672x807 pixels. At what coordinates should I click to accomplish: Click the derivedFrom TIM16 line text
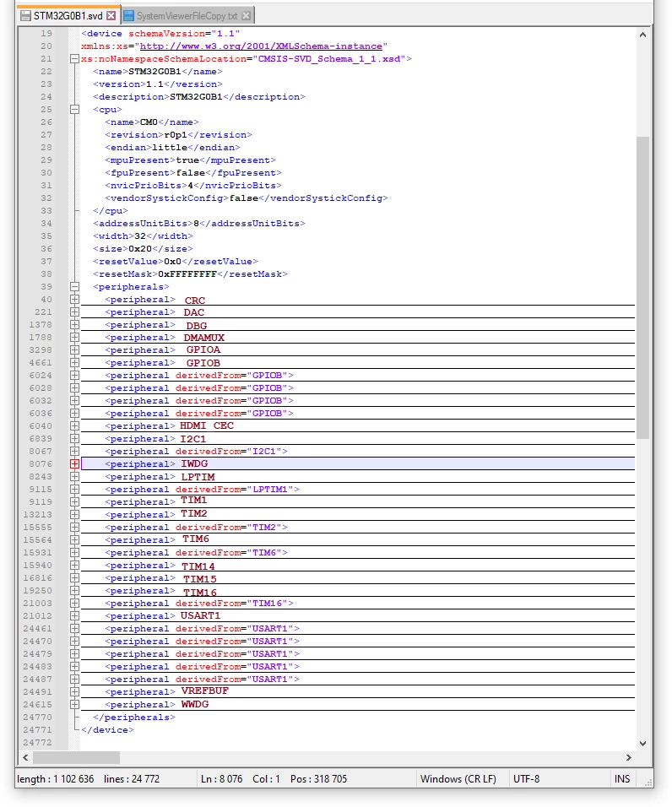click(x=199, y=604)
